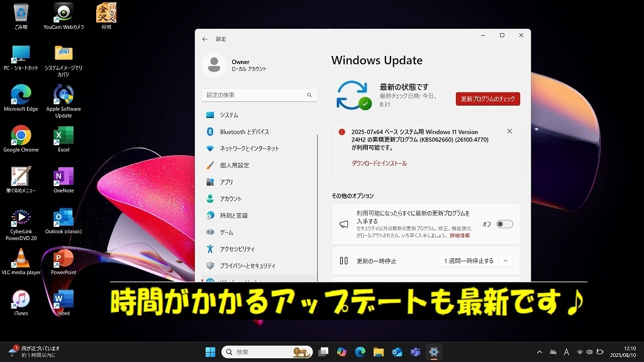Open the battery status tray icon
The width and height of the screenshot is (644, 362).
pos(599,352)
